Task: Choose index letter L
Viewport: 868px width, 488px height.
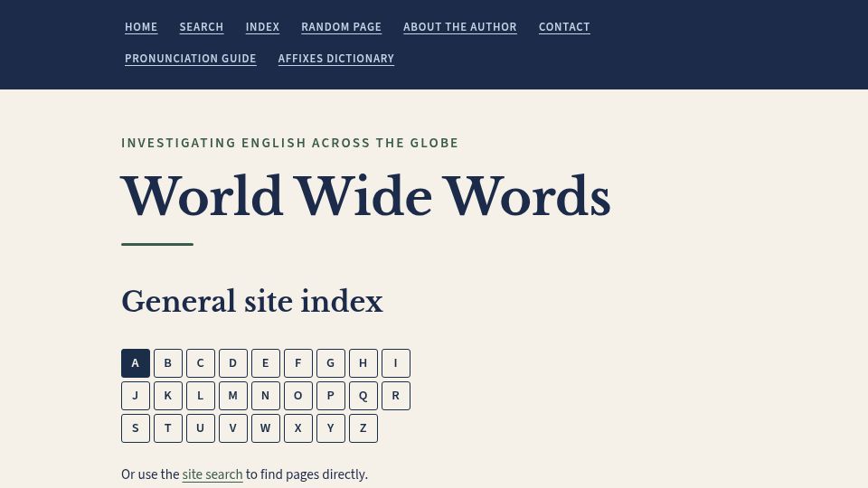Action: click(x=201, y=396)
